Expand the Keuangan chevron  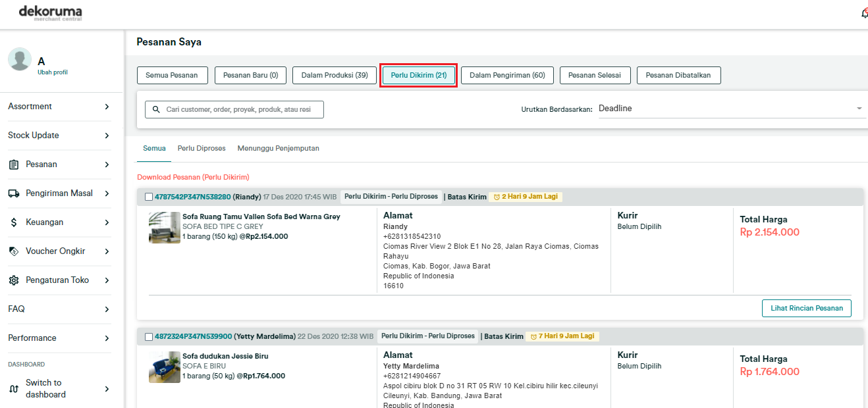[107, 222]
